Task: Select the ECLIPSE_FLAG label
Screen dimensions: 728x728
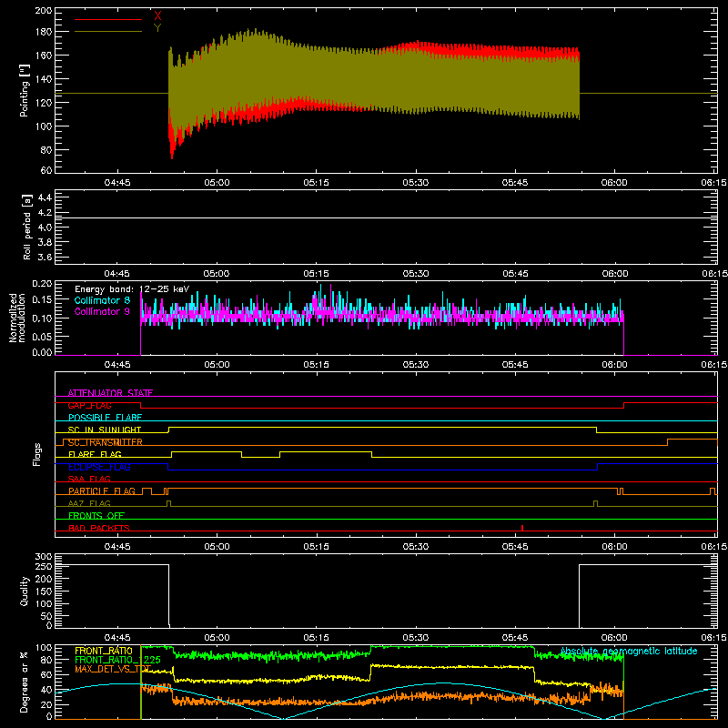Action: (x=99, y=467)
